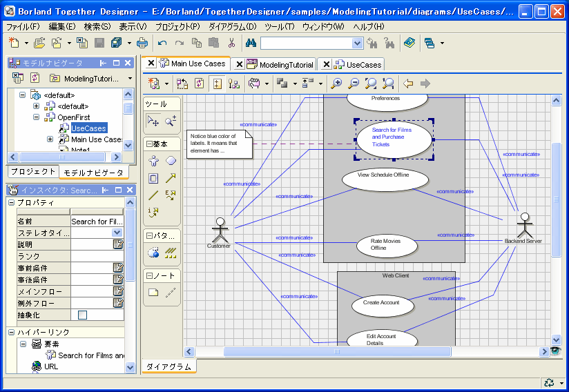Click the navigator horizontal scrollbar thumb

point(62,157)
